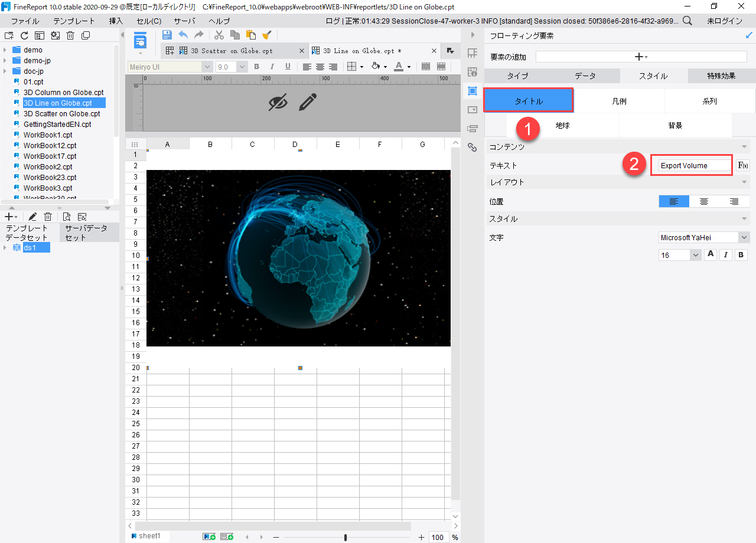
Task: Select the sheet1 tab
Action: point(146,536)
